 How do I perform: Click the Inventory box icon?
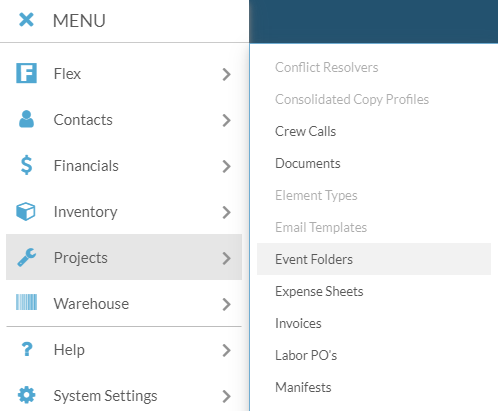pyautogui.click(x=26, y=211)
